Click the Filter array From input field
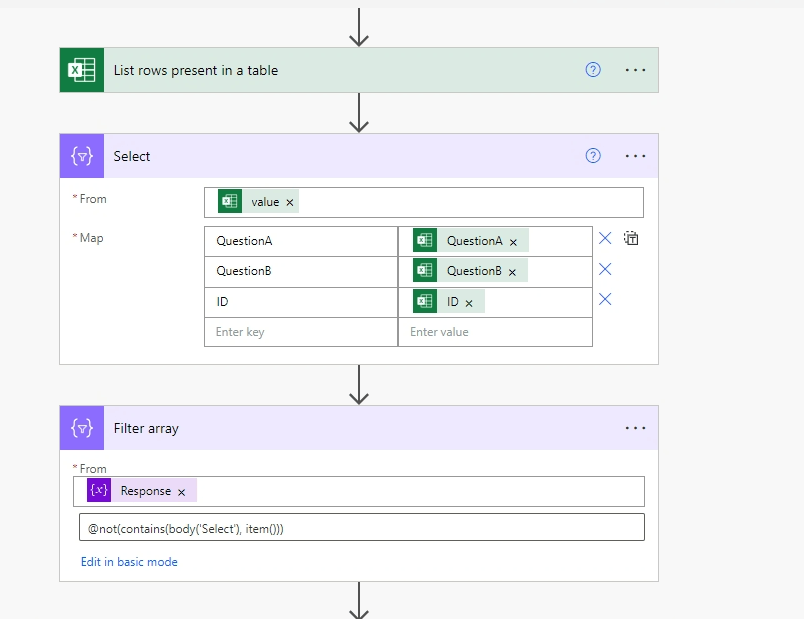This screenshot has height=619, width=804. click(x=358, y=491)
